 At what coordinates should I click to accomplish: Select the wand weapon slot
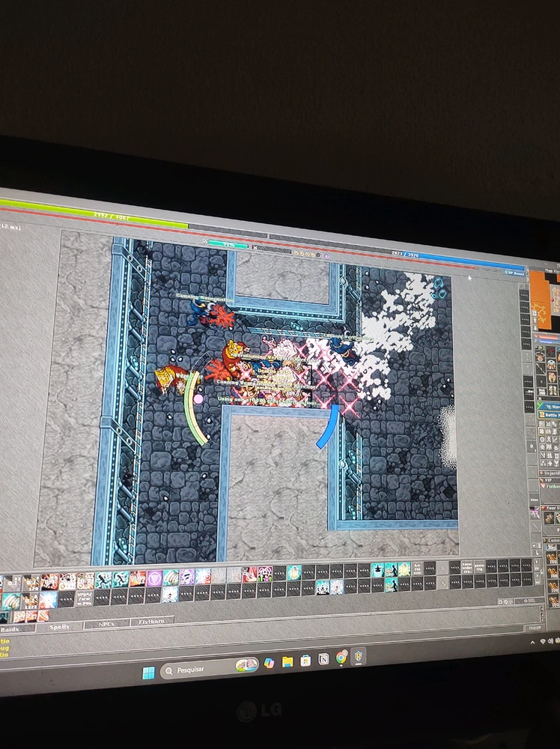(541, 368)
